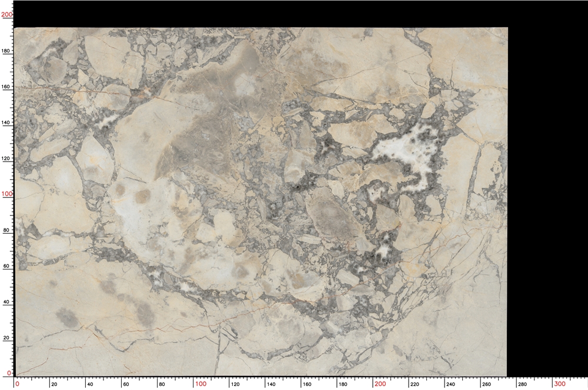The image size is (588, 390).
Task: Click the red 200 label on vertical ruler
Action: point(6,14)
